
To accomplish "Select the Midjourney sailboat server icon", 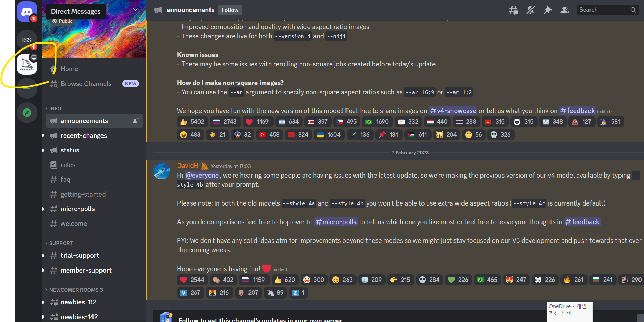I will (x=27, y=64).
